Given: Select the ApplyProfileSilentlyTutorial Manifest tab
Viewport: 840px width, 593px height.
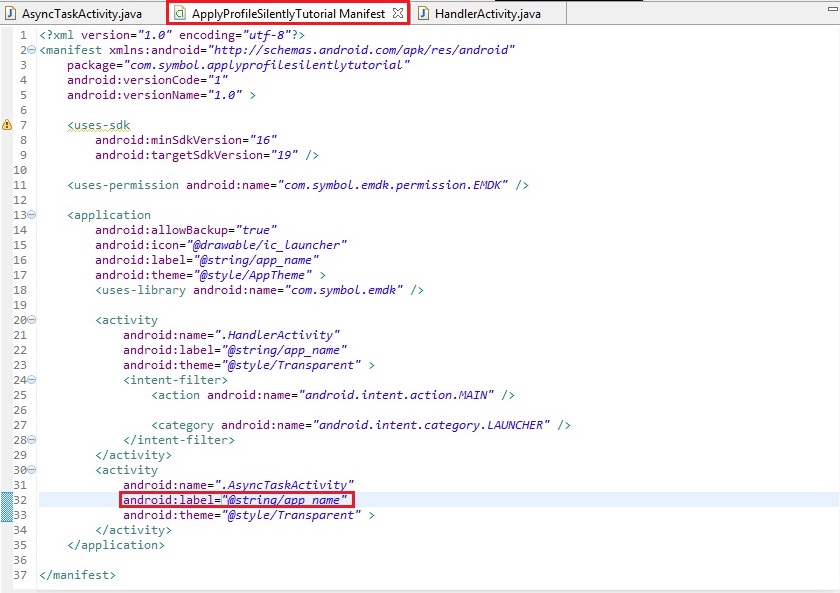Looking at the screenshot, I should coord(288,13).
